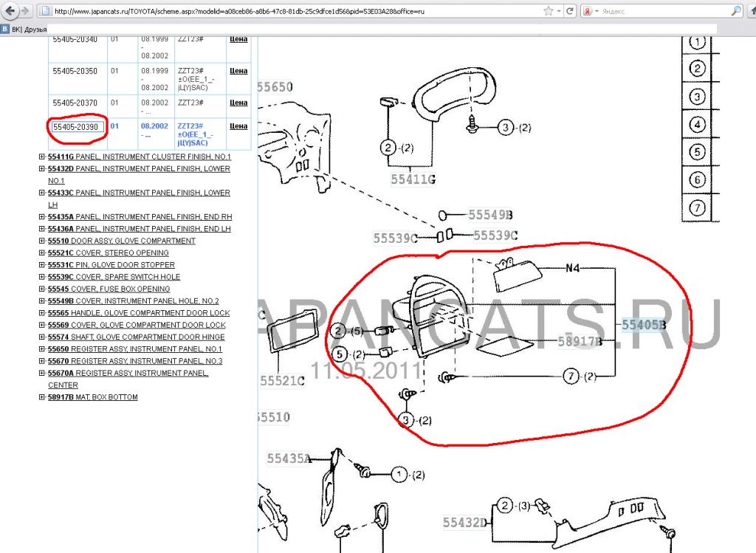Click the browser forward arrow button
The image size is (756, 553).
click(26, 12)
